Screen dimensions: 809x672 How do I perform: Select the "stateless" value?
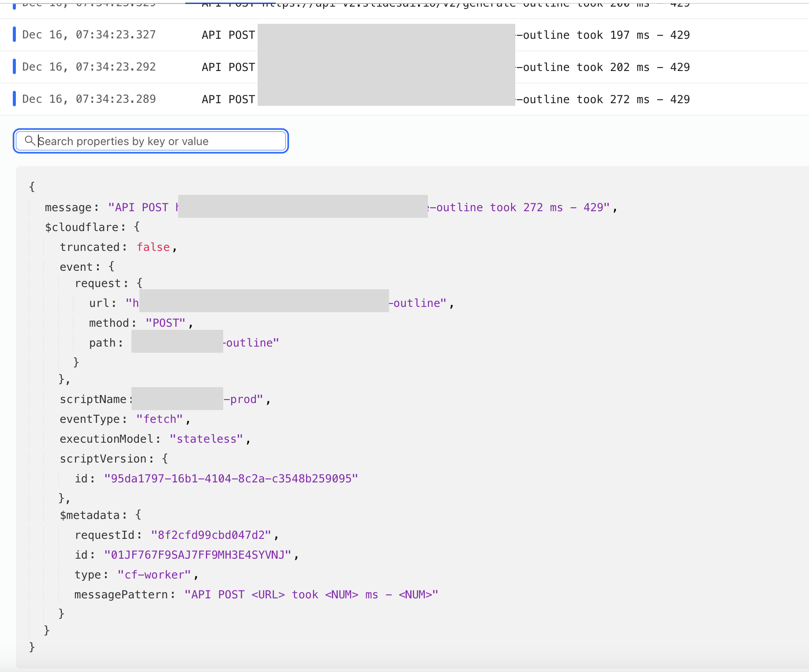[206, 439]
